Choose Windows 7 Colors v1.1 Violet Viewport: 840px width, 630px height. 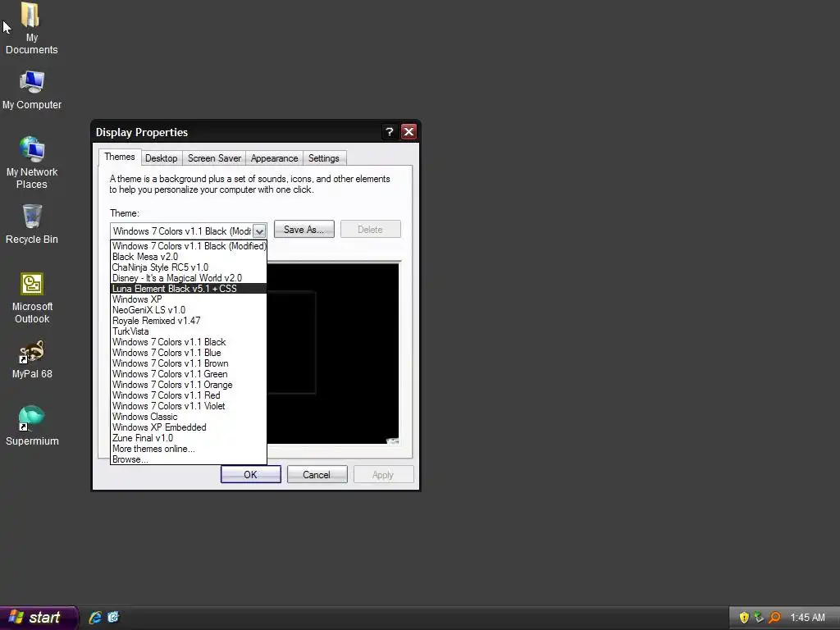click(189, 406)
